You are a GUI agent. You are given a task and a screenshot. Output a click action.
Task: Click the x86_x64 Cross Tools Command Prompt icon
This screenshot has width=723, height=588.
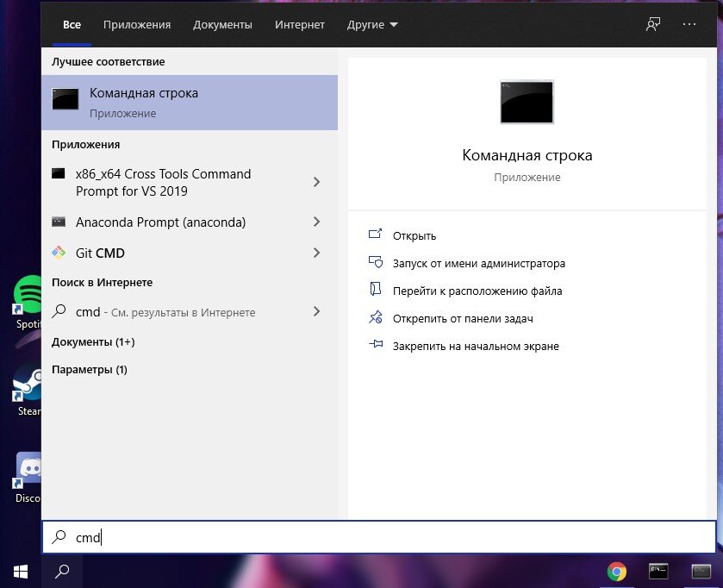pyautogui.click(x=59, y=174)
